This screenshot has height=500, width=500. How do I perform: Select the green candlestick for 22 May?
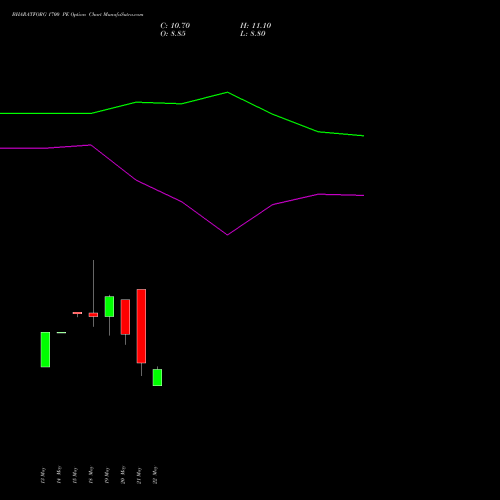157,377
